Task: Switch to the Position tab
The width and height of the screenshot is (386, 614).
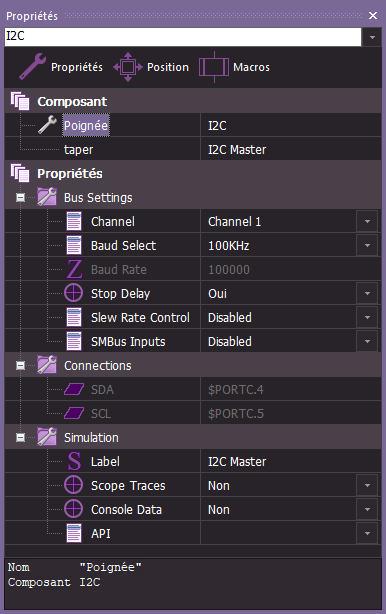Action: click(151, 67)
